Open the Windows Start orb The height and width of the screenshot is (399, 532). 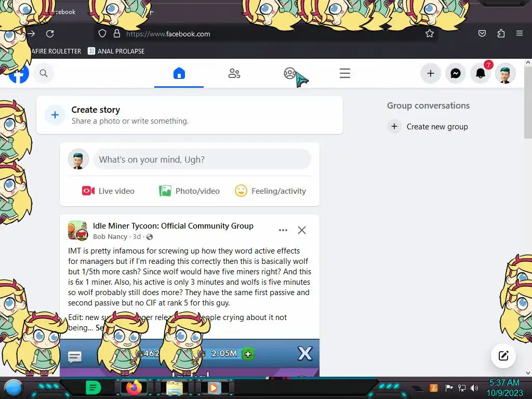pyautogui.click(x=13, y=388)
